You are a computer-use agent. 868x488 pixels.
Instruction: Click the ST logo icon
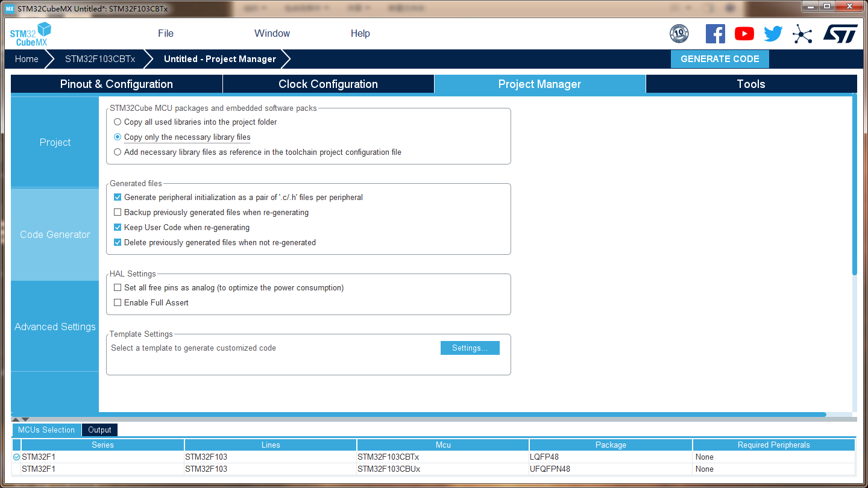[x=840, y=34]
